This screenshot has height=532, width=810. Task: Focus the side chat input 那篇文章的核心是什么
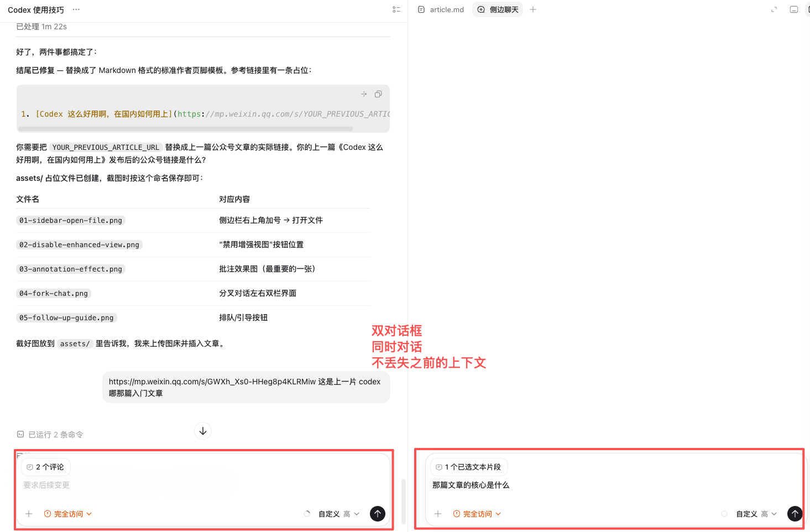point(614,485)
